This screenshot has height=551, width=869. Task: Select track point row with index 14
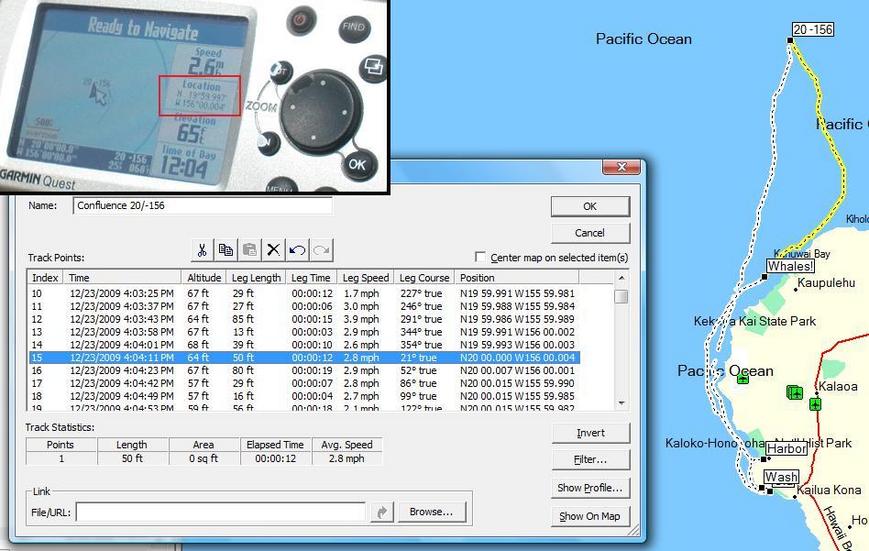tap(304, 345)
